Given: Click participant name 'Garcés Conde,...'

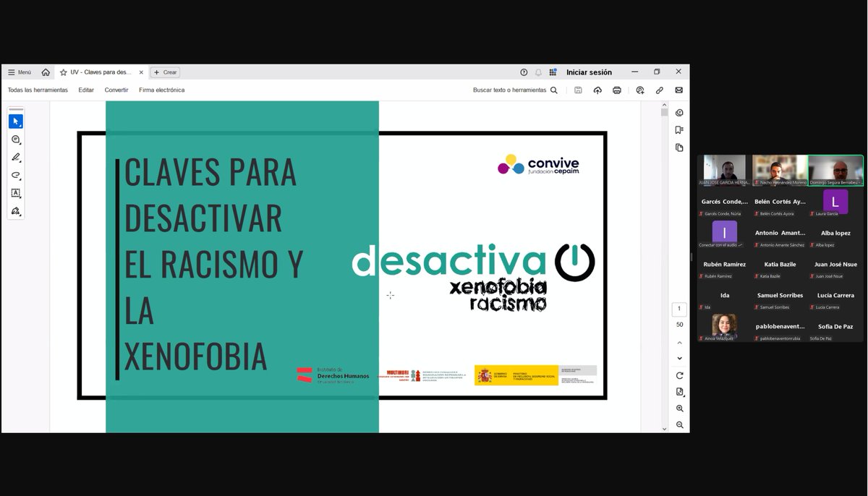Looking at the screenshot, I should click(x=725, y=202).
